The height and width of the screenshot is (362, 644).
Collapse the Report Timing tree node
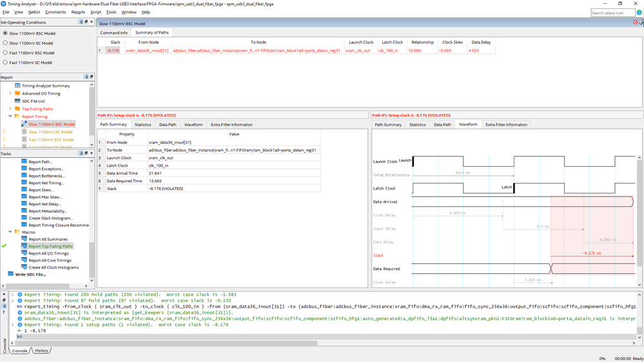10,117
